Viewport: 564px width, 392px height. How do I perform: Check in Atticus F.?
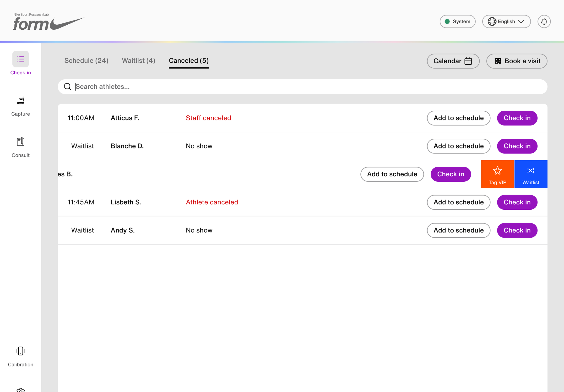[x=517, y=118]
